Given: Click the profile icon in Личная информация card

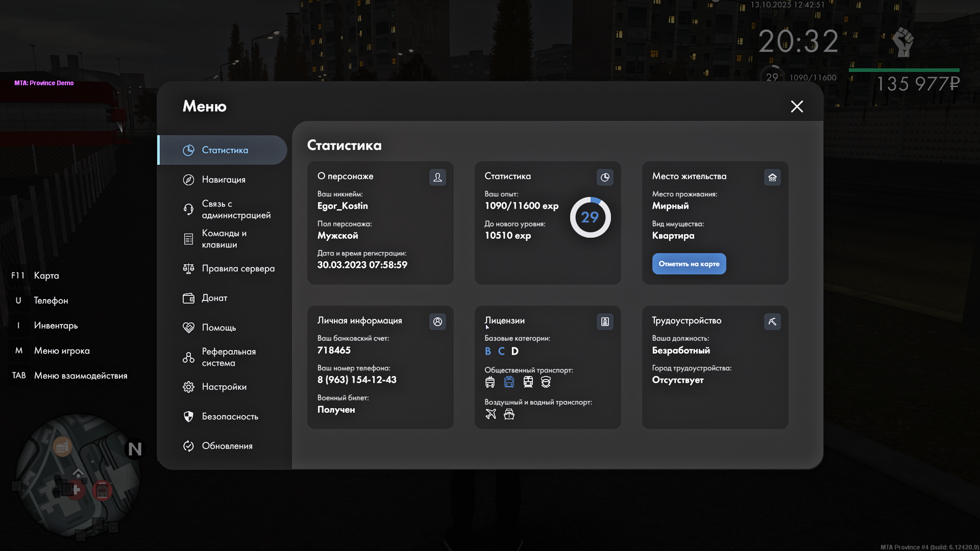Looking at the screenshot, I should [437, 321].
